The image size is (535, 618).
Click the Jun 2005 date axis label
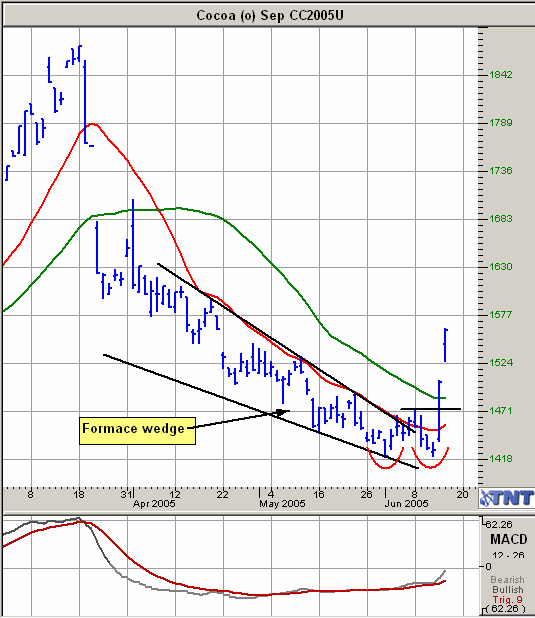point(406,504)
